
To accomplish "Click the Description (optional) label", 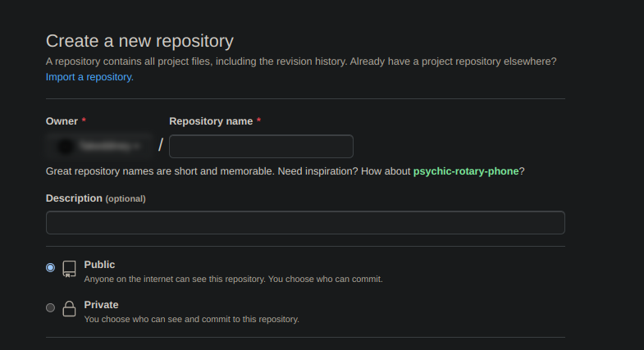I will click(x=96, y=198).
